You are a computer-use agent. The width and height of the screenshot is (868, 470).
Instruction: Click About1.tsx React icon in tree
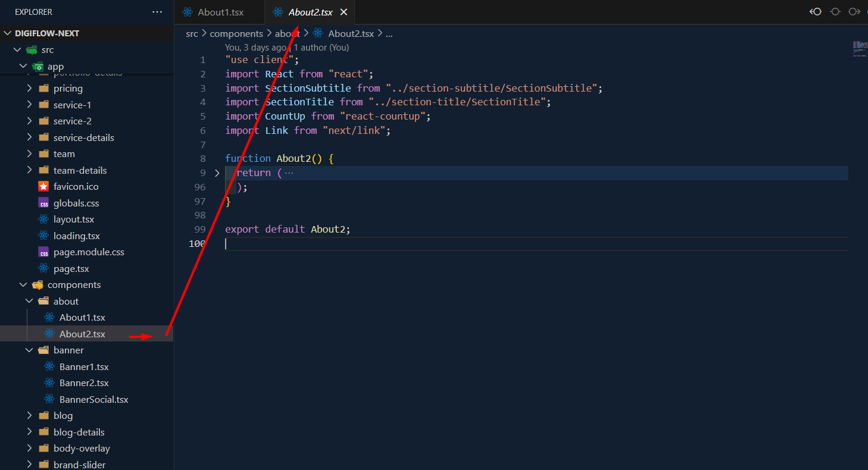tap(49, 318)
